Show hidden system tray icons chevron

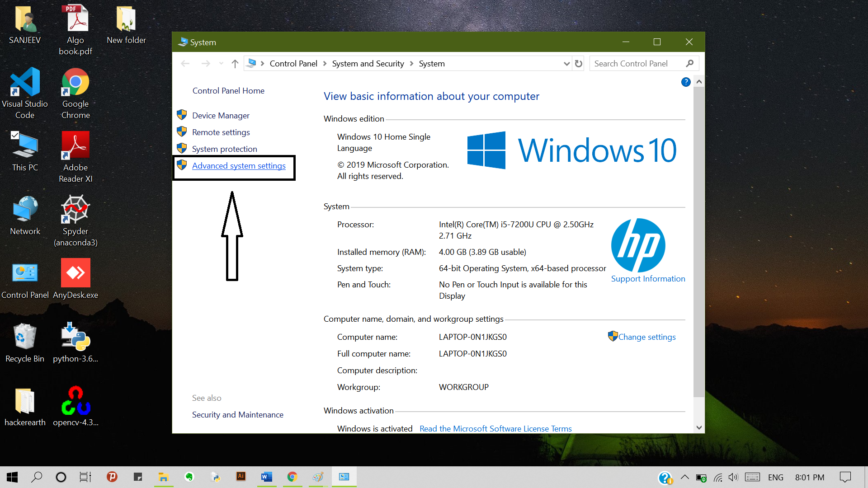point(684,477)
